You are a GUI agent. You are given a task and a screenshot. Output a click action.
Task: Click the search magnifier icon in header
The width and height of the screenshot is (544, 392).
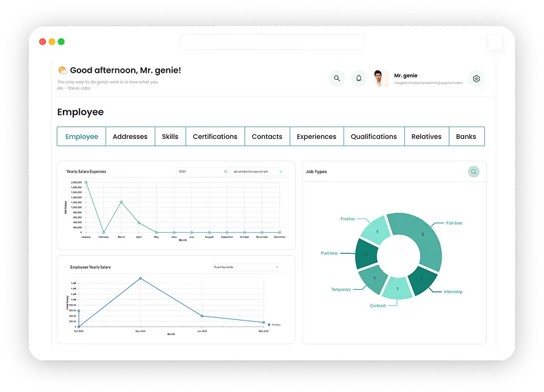pos(337,78)
